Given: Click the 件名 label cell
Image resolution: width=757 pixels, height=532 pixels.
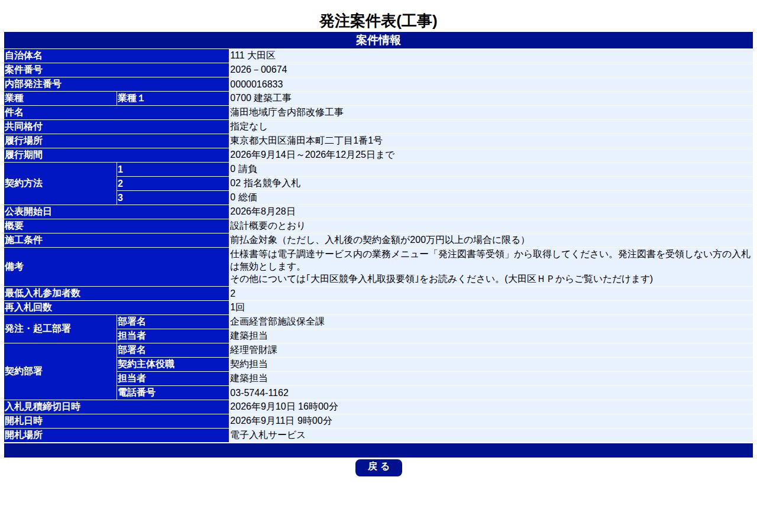Looking at the screenshot, I should point(117,112).
